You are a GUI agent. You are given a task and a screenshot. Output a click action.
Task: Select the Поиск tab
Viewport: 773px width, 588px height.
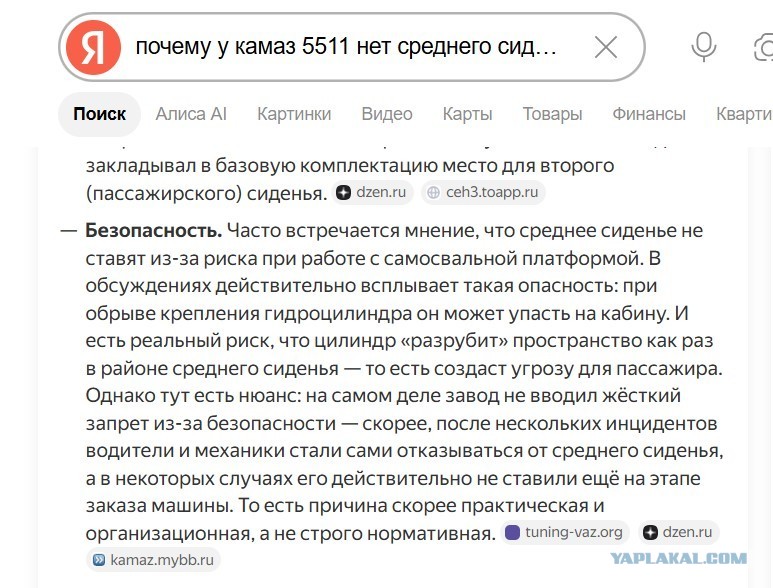(x=100, y=114)
